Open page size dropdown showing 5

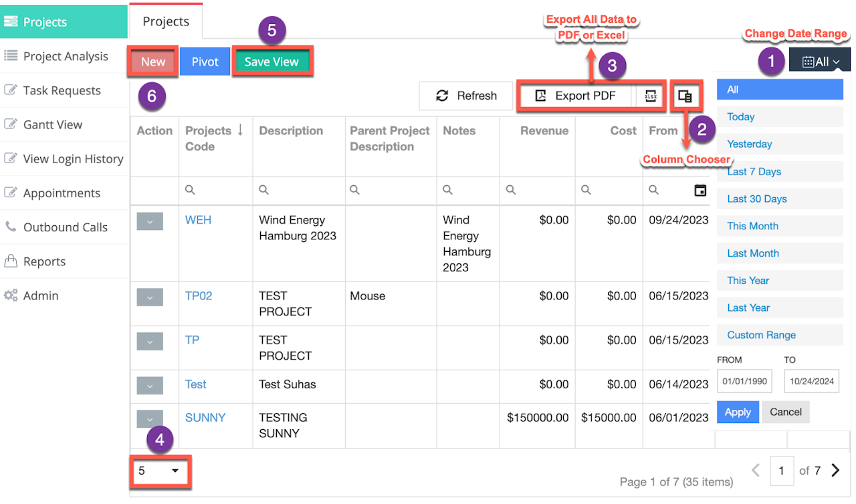click(160, 471)
